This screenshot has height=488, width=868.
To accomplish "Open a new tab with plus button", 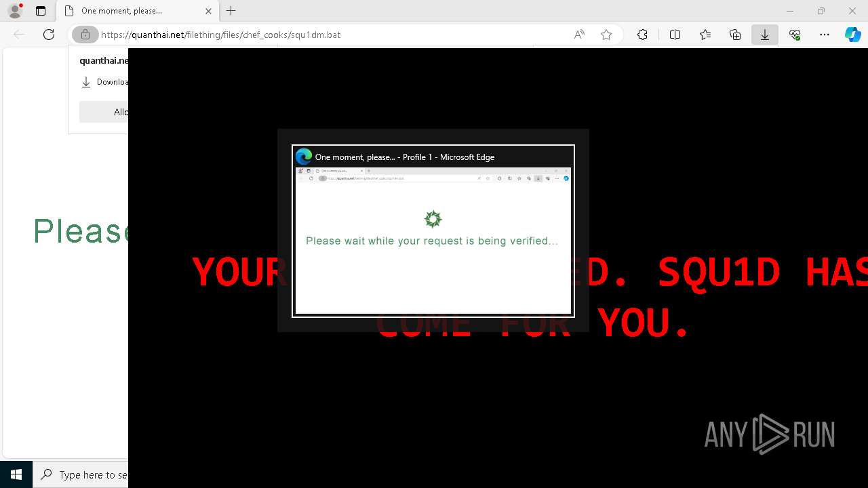I will 231,11.
